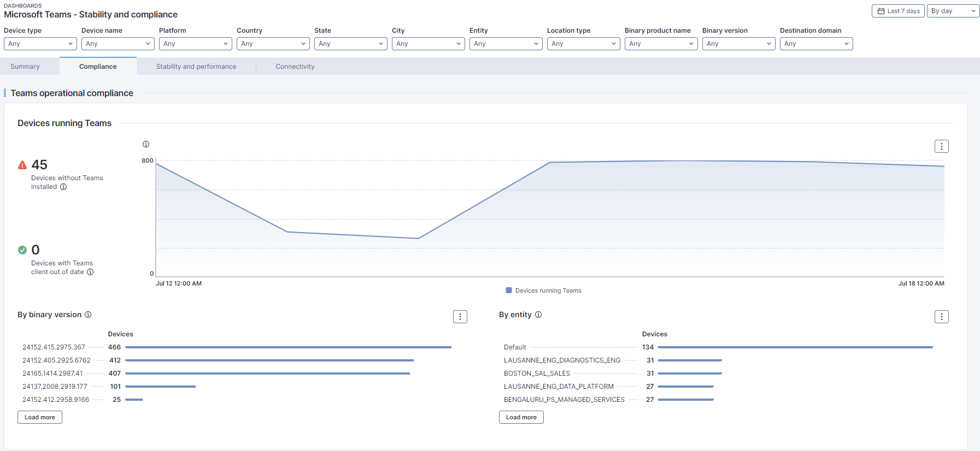Click the info icon next to By entity

click(x=538, y=314)
